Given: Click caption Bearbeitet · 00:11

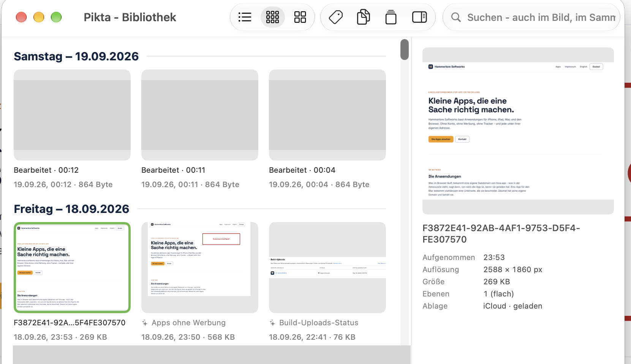Looking at the screenshot, I should pyautogui.click(x=173, y=170).
